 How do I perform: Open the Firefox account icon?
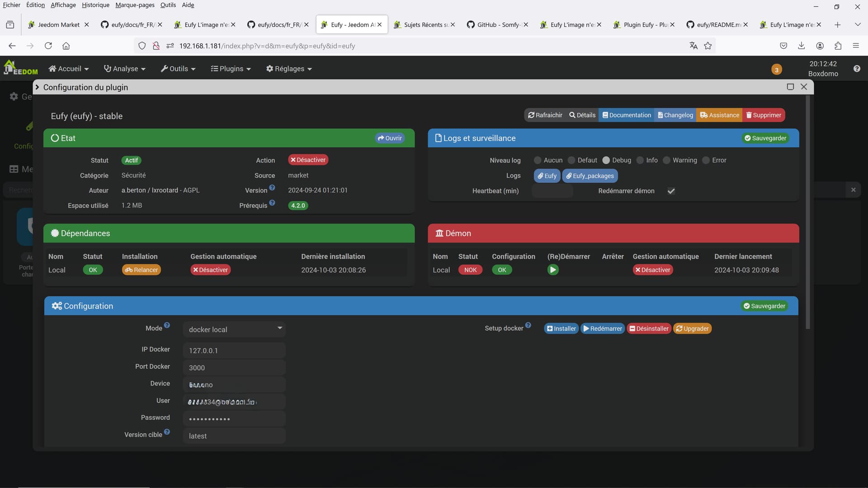click(x=820, y=46)
